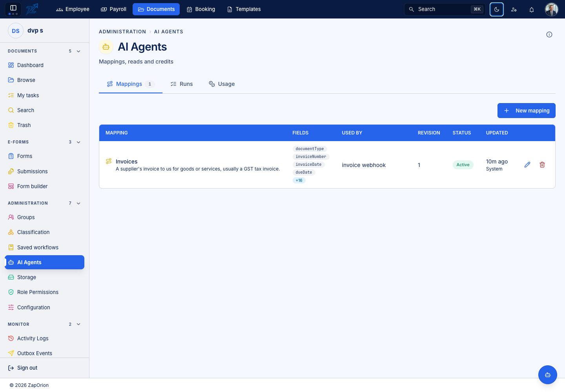
Task: Click the page info icon
Action: click(x=549, y=34)
